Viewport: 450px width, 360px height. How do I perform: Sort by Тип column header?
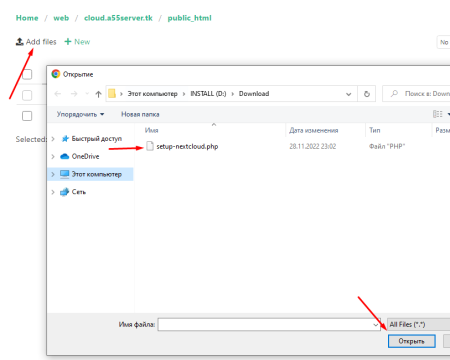coord(374,130)
